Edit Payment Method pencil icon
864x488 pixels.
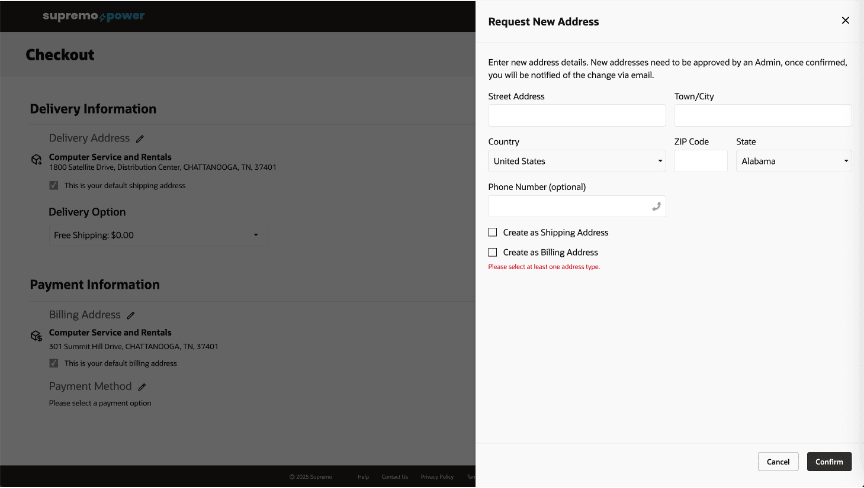point(142,387)
